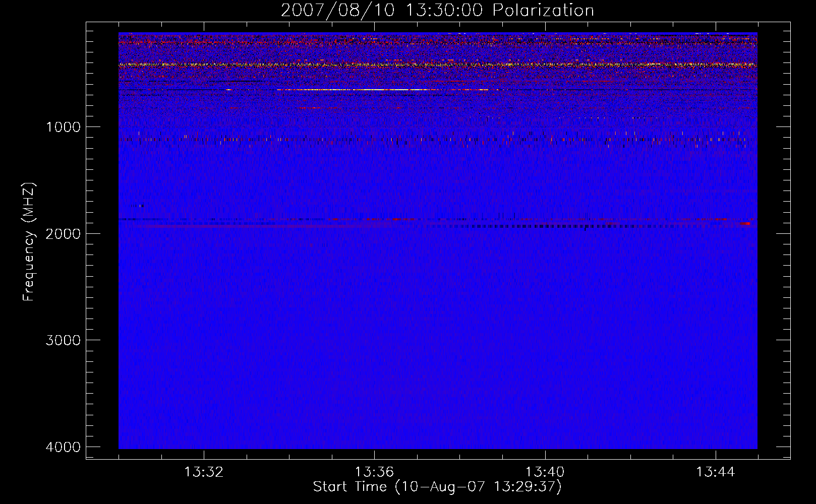Click the 3000 frequency tick label
Screen dimensions: 816x504
pos(63,340)
